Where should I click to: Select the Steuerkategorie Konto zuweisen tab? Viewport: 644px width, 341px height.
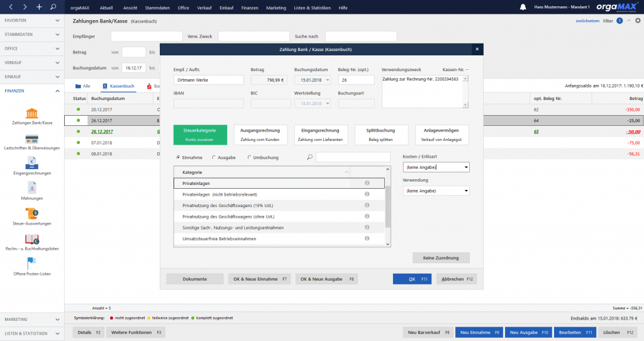(200, 135)
